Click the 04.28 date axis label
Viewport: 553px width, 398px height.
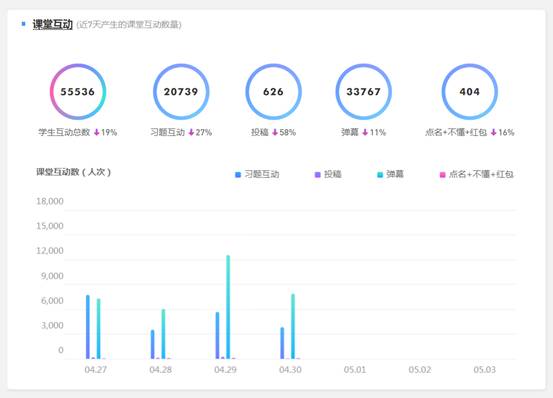tap(160, 369)
